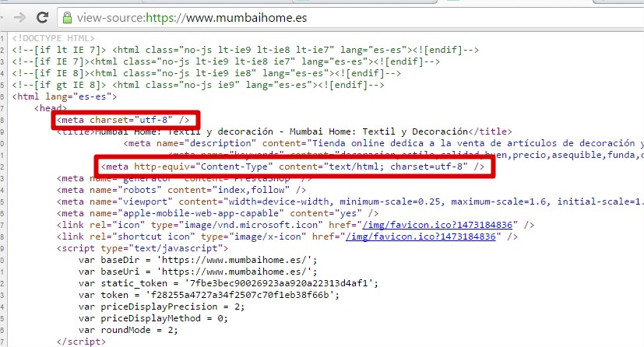Screen dimensions: 644x347
Task: Click the var priceDisplayMethod = 0 line
Action: click(x=153, y=318)
